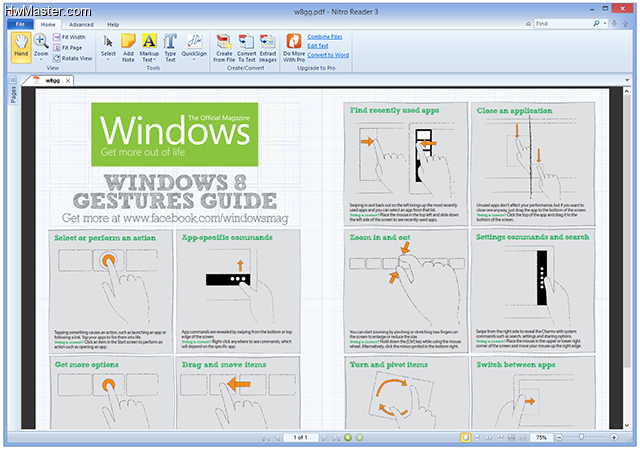Select the Hand tool

click(x=21, y=48)
